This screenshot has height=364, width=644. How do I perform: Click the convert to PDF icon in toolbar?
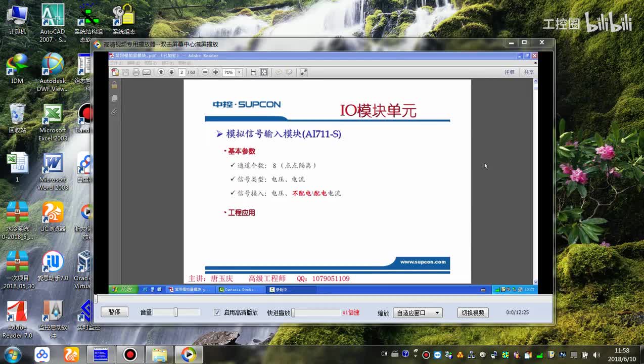point(115,72)
